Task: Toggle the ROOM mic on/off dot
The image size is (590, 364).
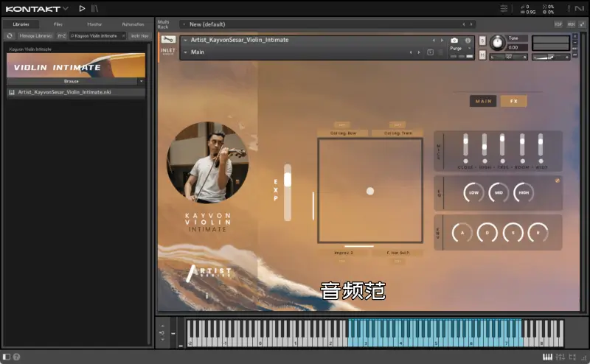Action: [522, 161]
